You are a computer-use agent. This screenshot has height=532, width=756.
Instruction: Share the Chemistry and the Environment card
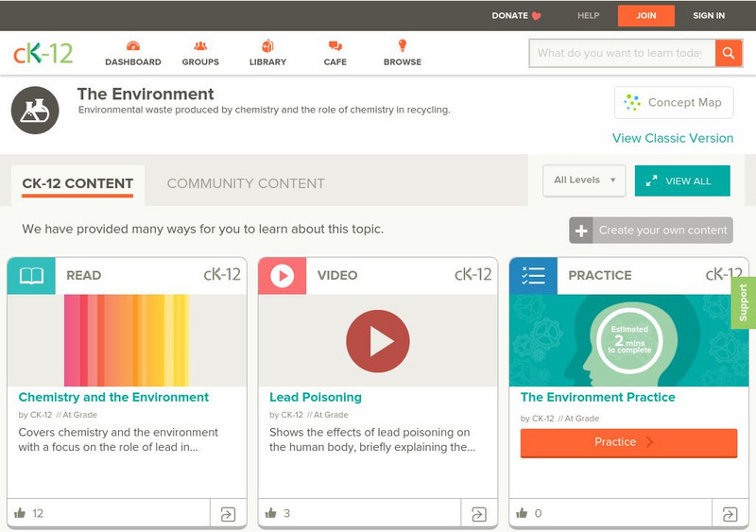[228, 514]
